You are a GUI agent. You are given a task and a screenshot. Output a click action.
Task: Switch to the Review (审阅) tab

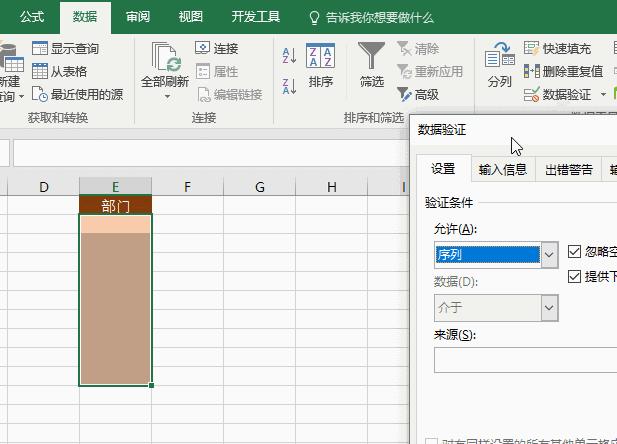pyautogui.click(x=138, y=17)
